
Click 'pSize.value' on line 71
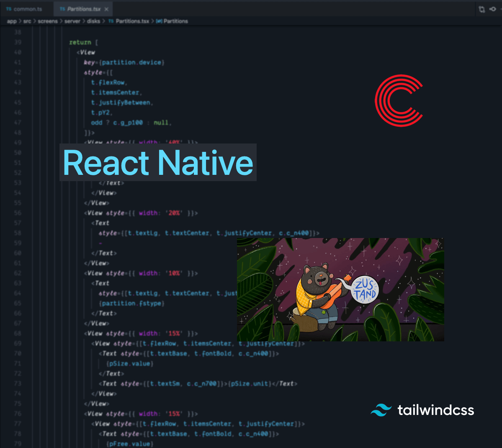130,364
